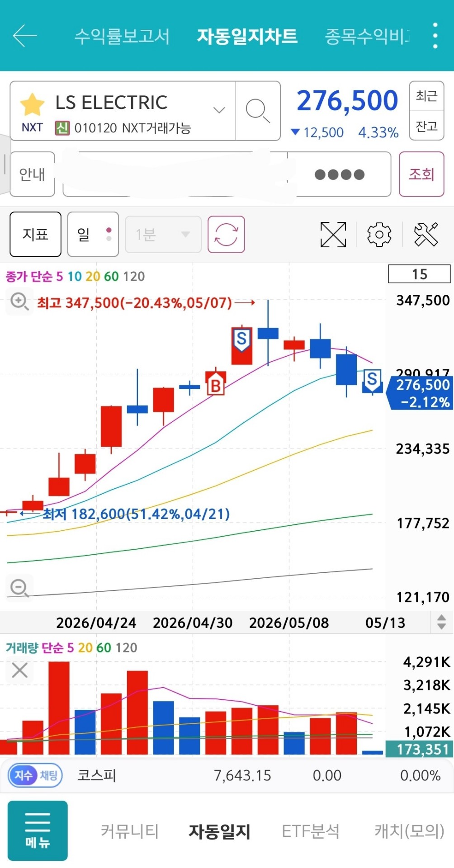Open the stock search magnifier
Screen dimensions: 454x868
pyautogui.click(x=258, y=111)
